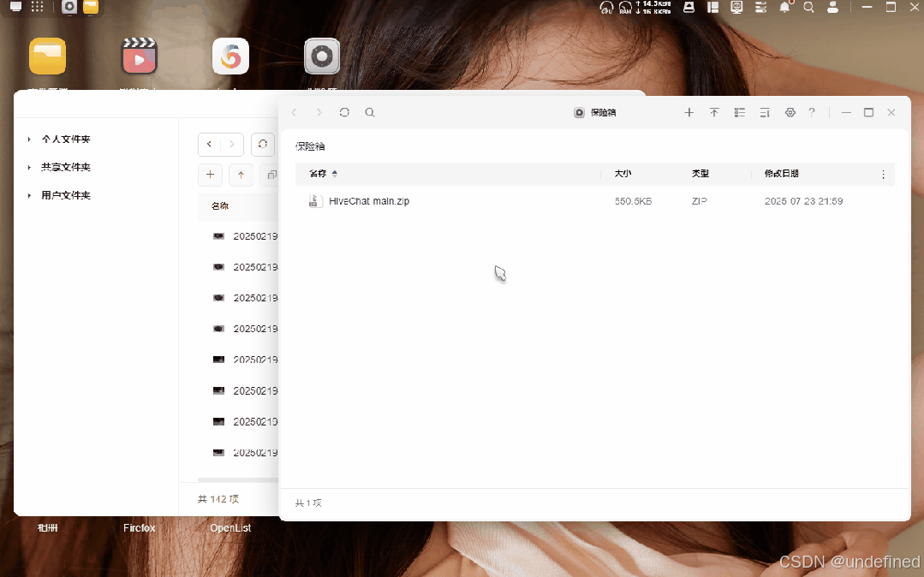Select 个人文件夹 tree item
The image size is (924, 577).
click(x=65, y=139)
